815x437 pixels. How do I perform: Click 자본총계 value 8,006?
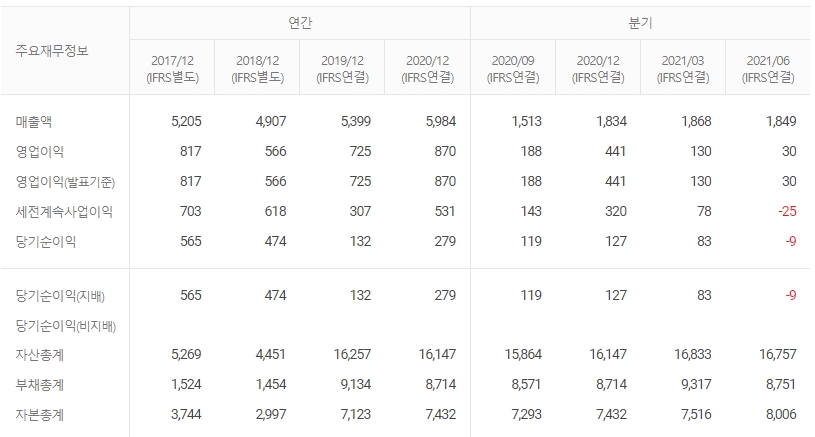tap(781, 415)
